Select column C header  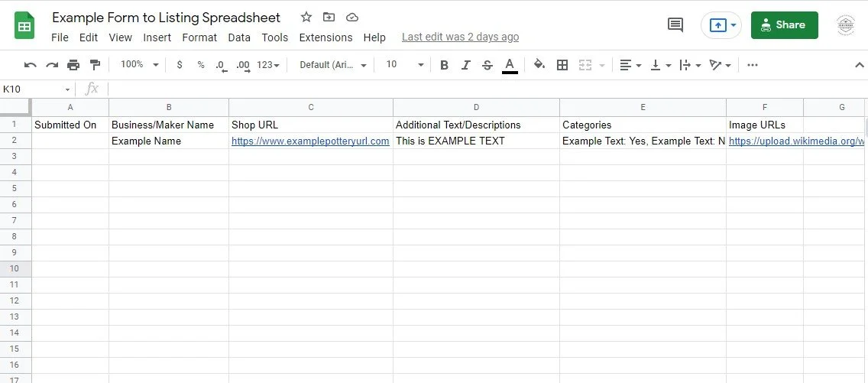[x=311, y=107]
